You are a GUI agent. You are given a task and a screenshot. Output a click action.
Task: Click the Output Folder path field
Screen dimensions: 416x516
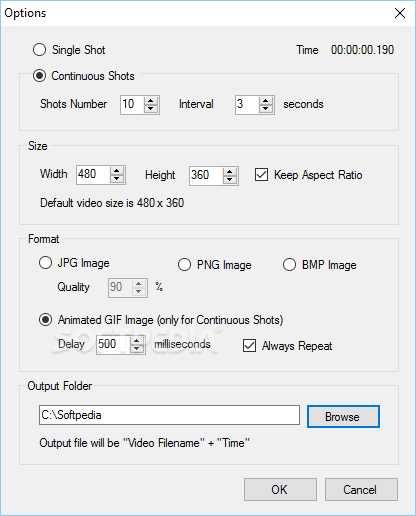[169, 415]
